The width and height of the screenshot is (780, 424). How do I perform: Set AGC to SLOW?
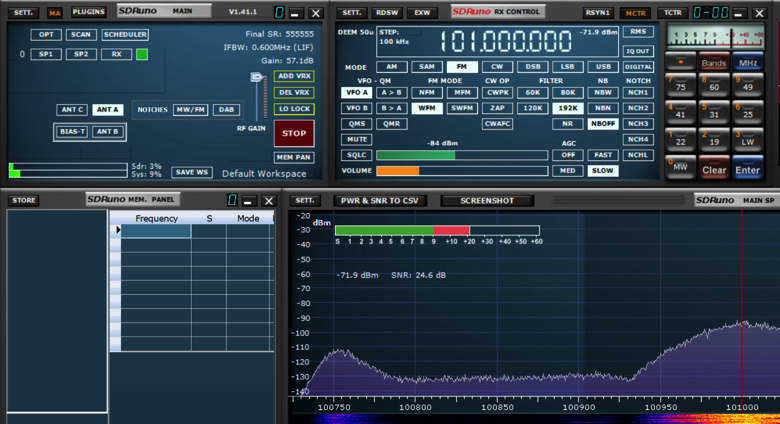pyautogui.click(x=602, y=171)
